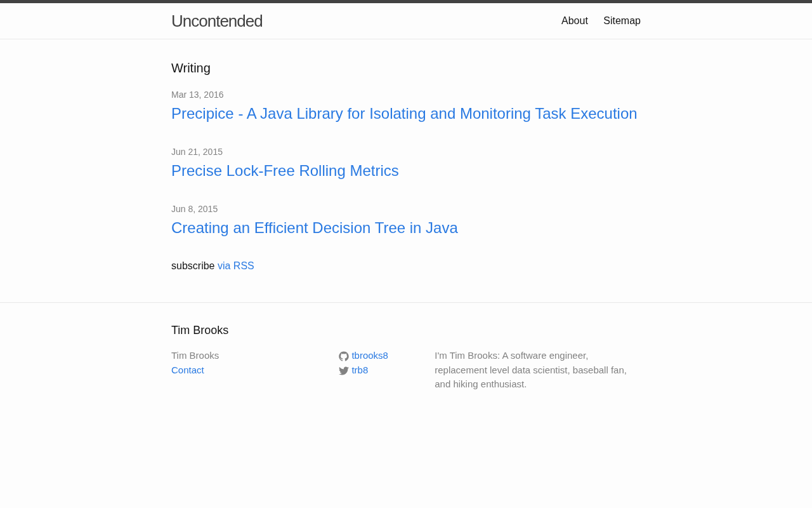Open Creating an Efficient Decision Tree post
Viewport: 812px width, 508px height.
tap(315, 228)
